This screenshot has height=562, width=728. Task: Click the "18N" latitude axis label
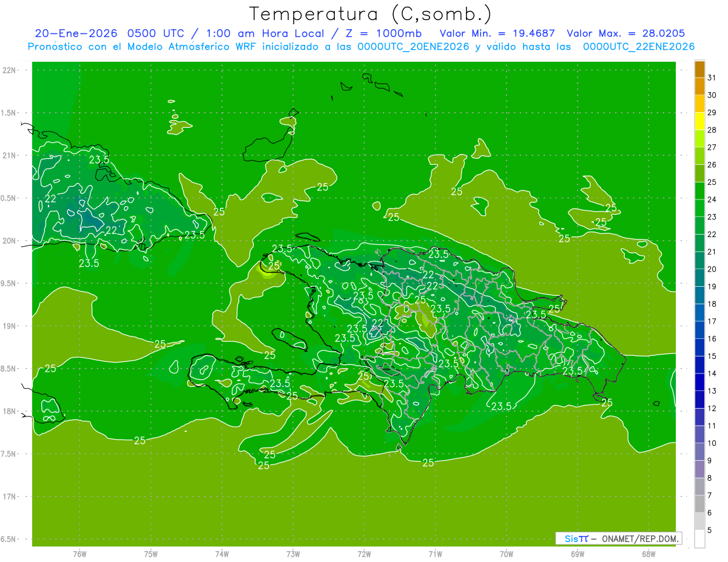tap(8, 412)
